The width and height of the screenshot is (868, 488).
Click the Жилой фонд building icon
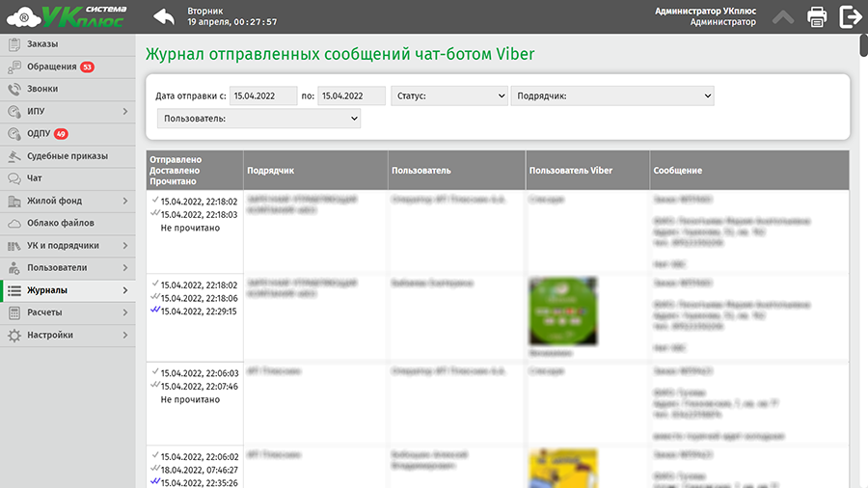14,201
